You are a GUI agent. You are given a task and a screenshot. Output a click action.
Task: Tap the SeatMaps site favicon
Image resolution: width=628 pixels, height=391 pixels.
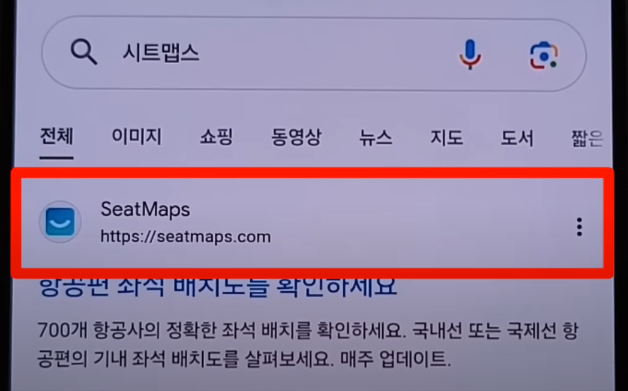coord(60,222)
